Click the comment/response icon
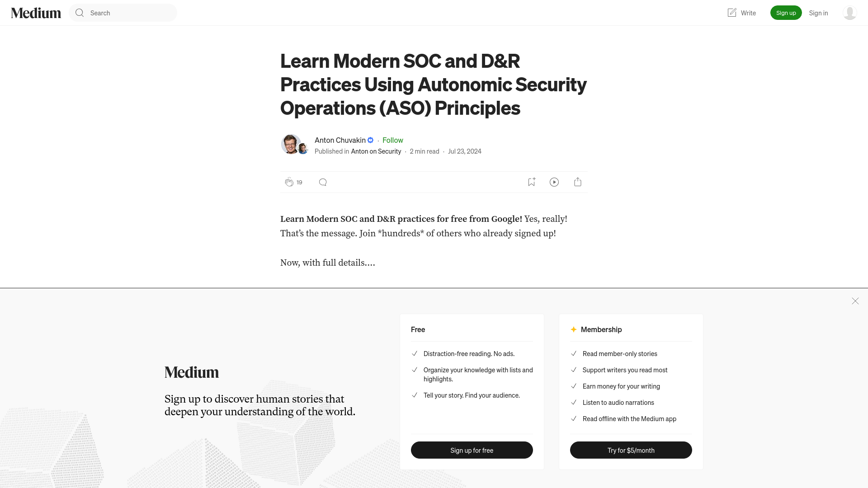Image resolution: width=868 pixels, height=488 pixels. coord(322,182)
